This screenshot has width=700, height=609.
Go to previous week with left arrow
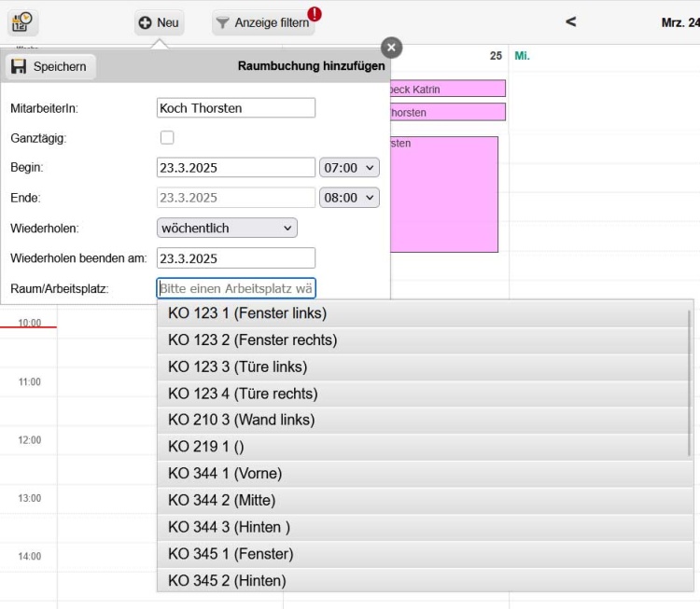(571, 22)
